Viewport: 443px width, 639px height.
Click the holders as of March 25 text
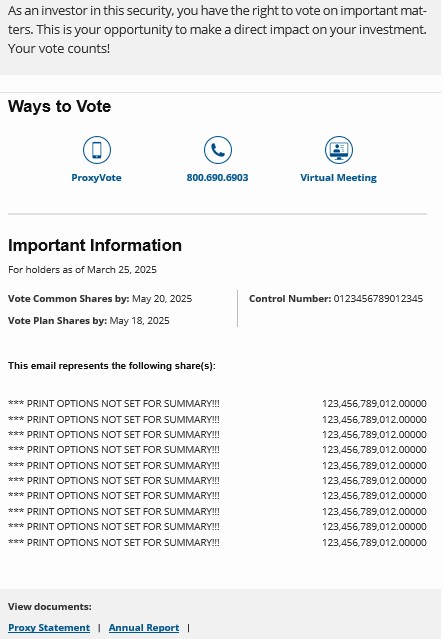82,270
